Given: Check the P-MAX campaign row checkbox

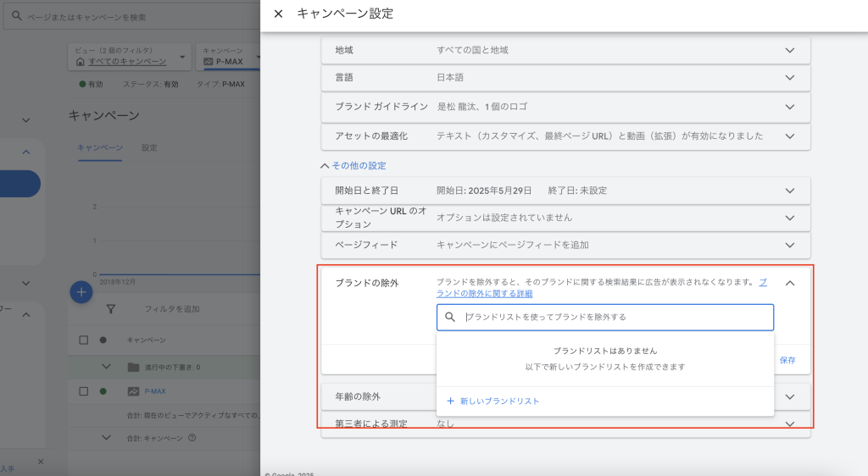Looking at the screenshot, I should [x=83, y=391].
